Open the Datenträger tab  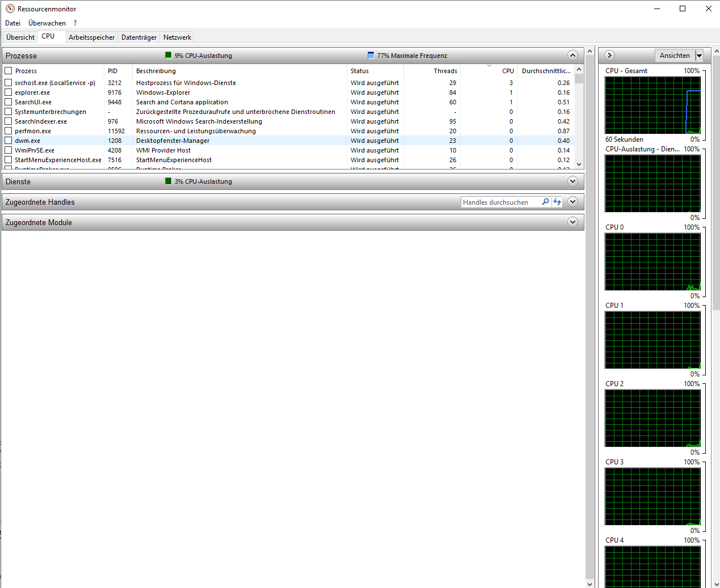coord(139,37)
